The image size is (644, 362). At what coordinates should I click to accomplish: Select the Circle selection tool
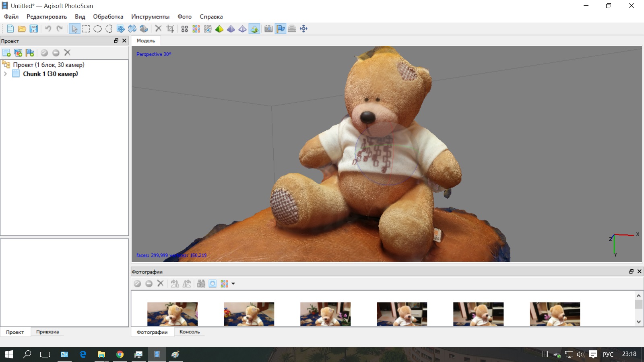click(x=97, y=29)
